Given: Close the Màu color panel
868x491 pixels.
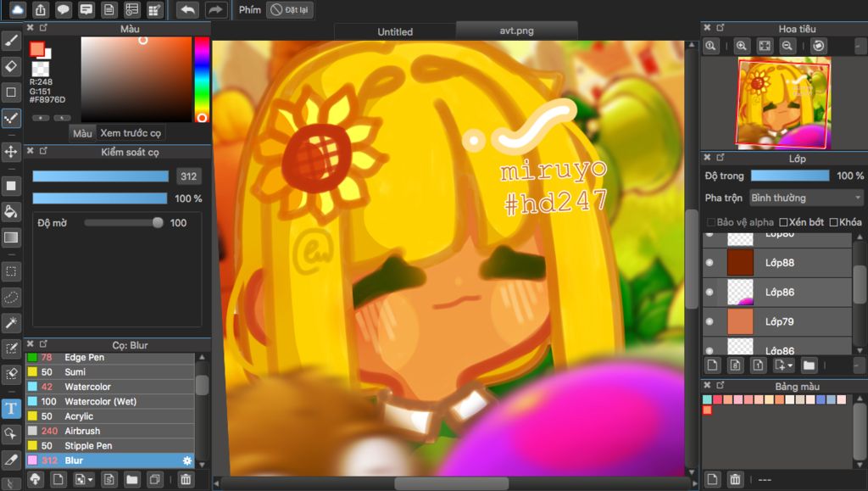Looking at the screenshot, I should click(x=31, y=28).
